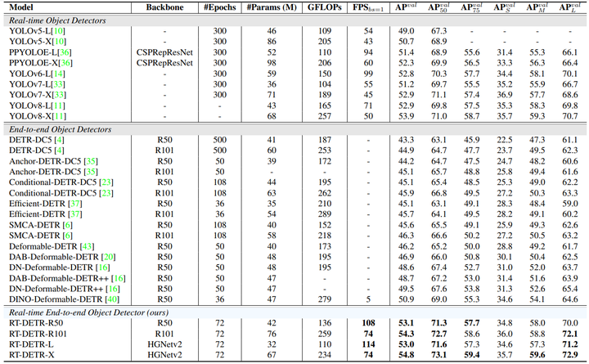The image size is (589, 364).
Task: Click APM value 59.6 in RT-DETR-X row
Action: point(537,355)
